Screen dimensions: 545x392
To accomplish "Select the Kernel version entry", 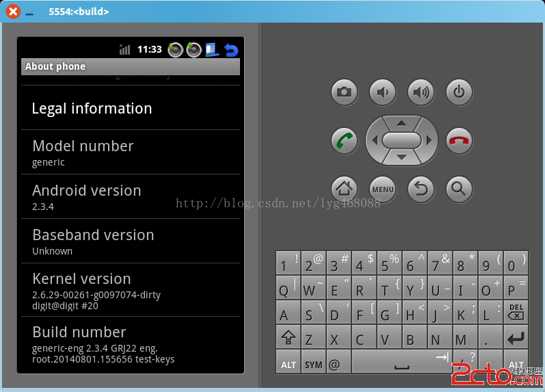I will point(131,290).
